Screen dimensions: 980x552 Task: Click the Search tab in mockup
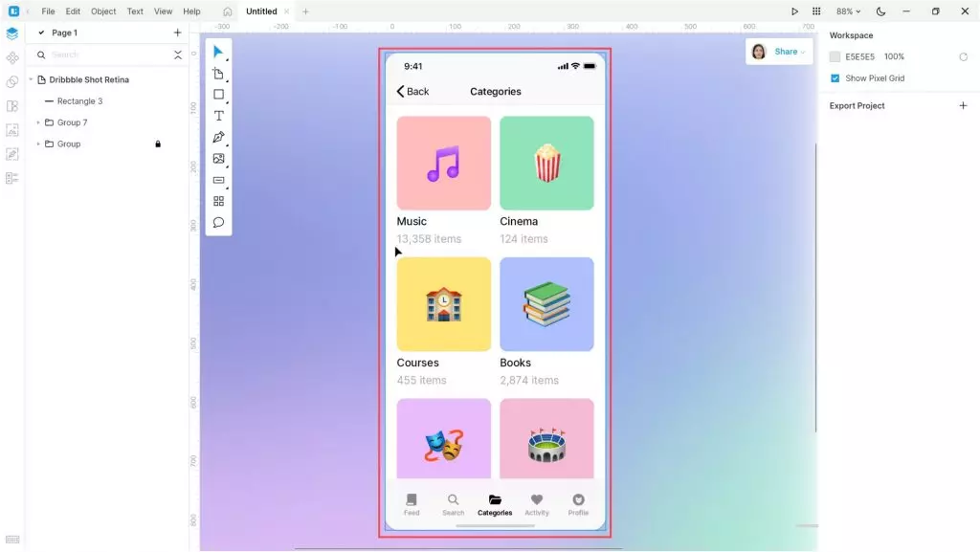click(453, 504)
